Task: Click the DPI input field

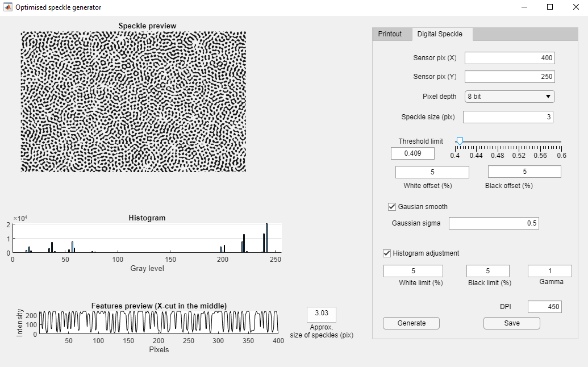Action: coord(544,307)
